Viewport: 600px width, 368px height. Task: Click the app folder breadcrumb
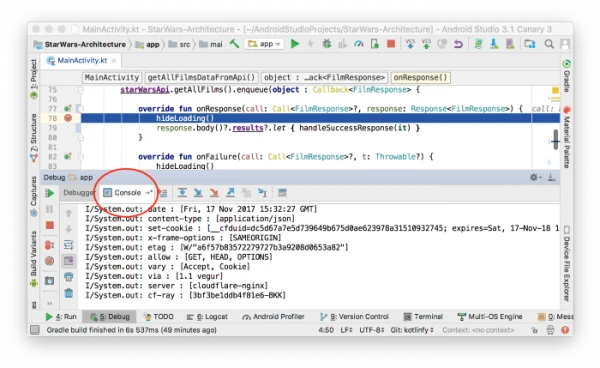pyautogui.click(x=148, y=44)
